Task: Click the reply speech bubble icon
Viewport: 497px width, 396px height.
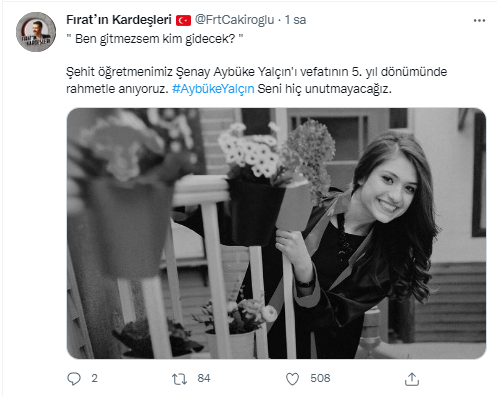Action: tap(74, 379)
